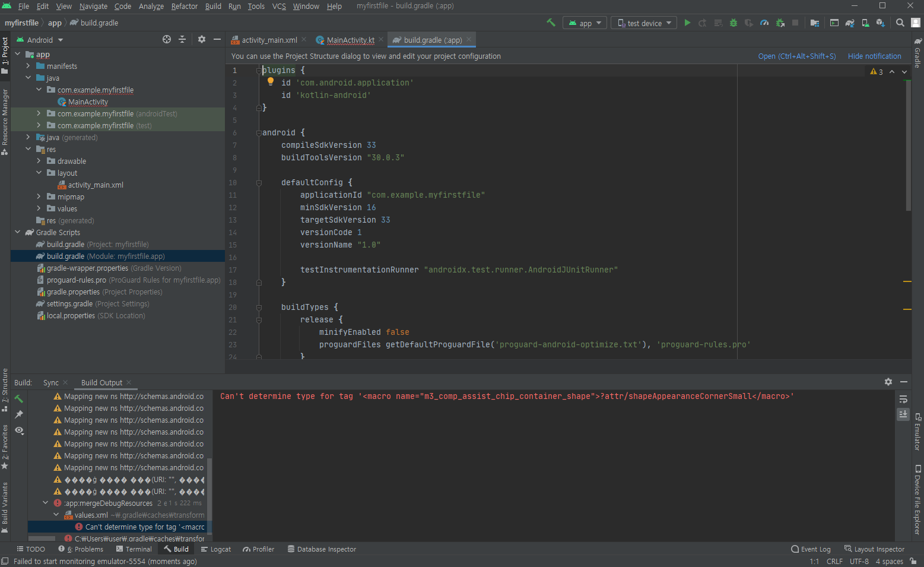
Task: Toggle Pin Tab in Build panel
Action: click(x=19, y=414)
